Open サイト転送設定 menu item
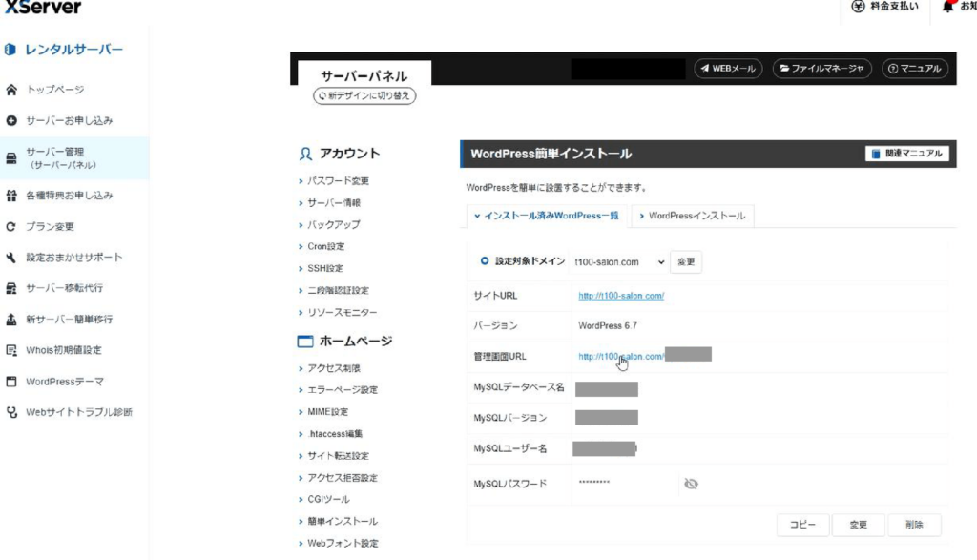Viewport: 977px width, 560px height. [338, 456]
